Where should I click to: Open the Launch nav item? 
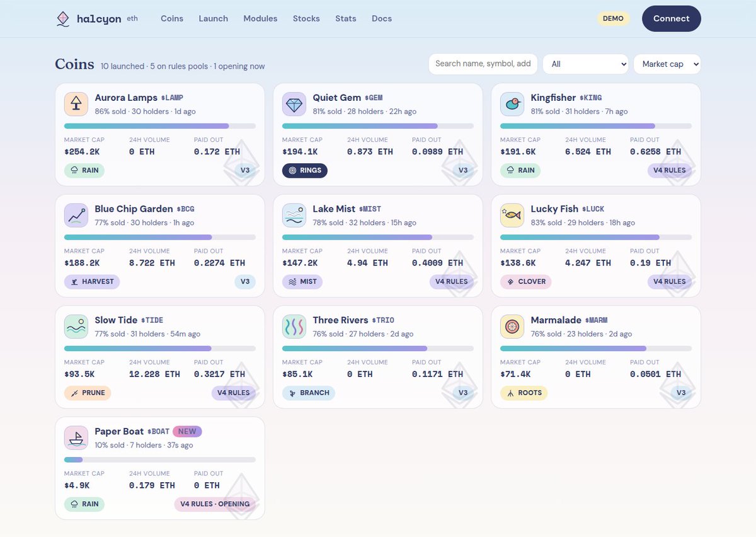[x=214, y=19]
